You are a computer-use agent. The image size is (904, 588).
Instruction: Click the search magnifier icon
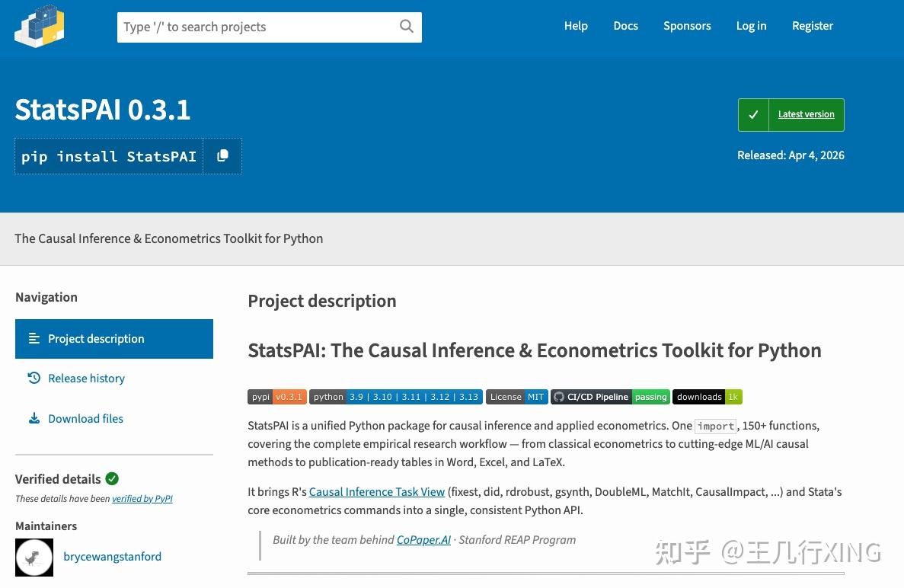tap(407, 27)
